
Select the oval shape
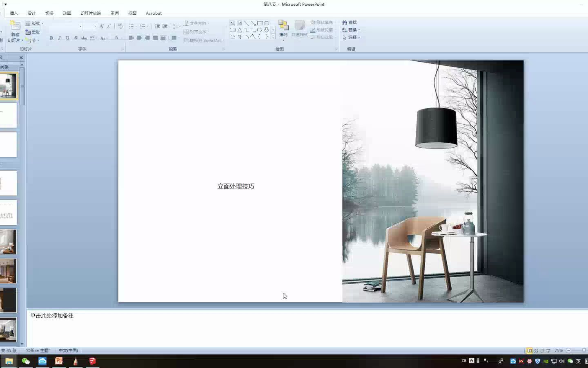[267, 23]
